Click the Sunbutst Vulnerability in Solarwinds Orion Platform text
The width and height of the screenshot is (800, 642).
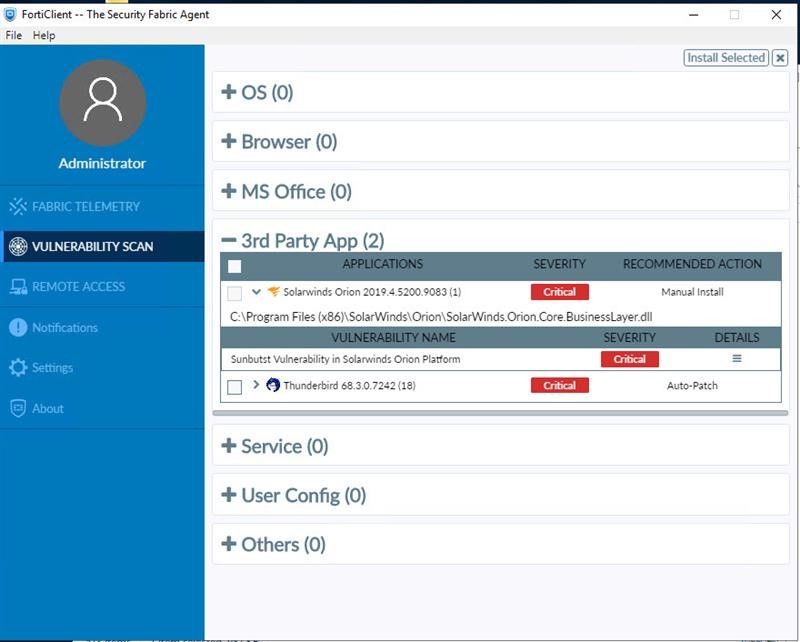click(x=345, y=359)
